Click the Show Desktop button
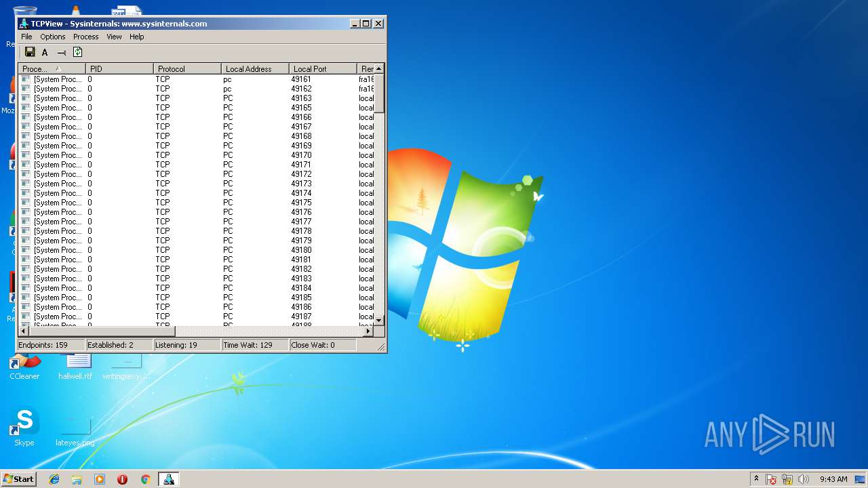The height and width of the screenshot is (488, 868). pyautogui.click(x=861, y=479)
